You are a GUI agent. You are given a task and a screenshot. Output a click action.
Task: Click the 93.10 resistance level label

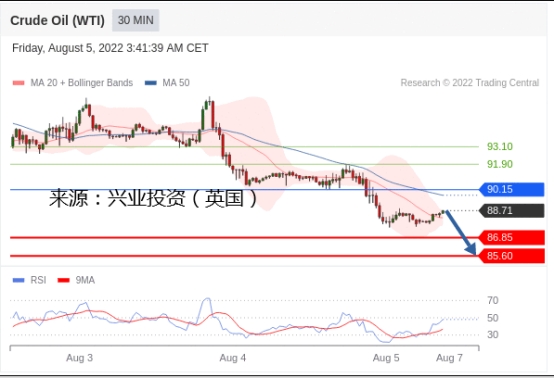pos(500,146)
